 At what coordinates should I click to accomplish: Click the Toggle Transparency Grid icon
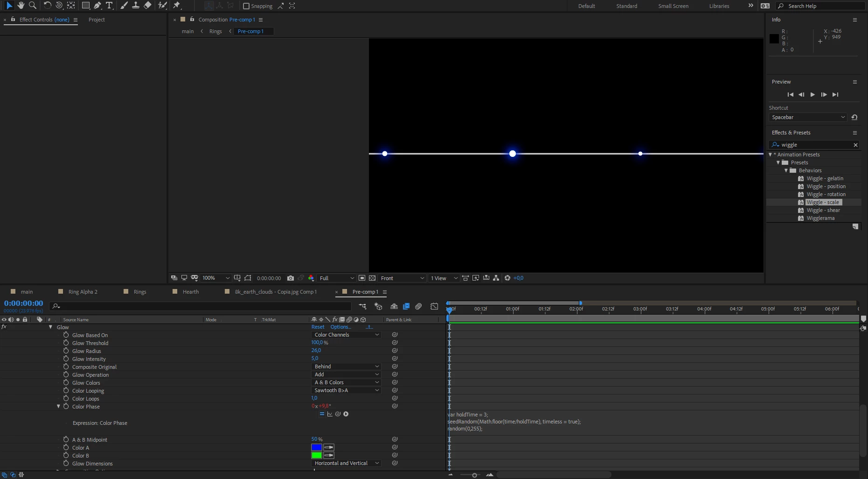372,278
